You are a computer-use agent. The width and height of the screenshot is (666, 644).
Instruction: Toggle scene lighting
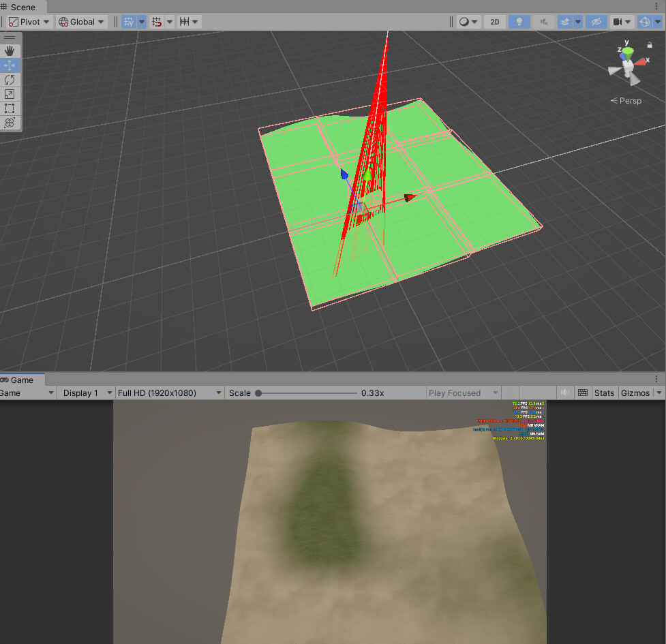tap(519, 21)
